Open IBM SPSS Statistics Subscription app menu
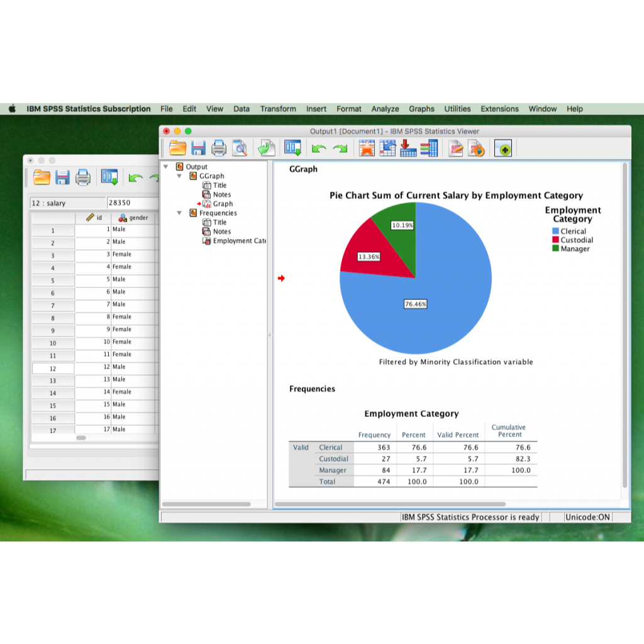This screenshot has height=644, width=644. point(89,109)
